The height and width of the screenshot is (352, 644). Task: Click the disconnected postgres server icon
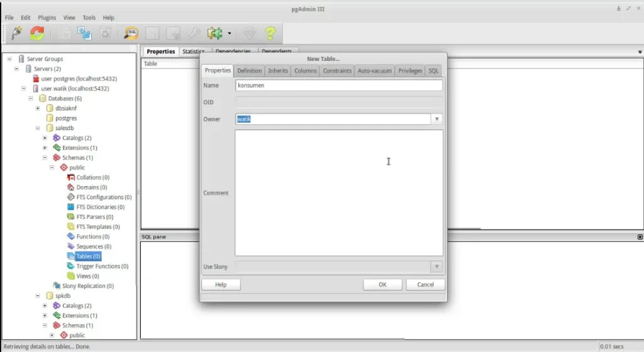point(36,79)
